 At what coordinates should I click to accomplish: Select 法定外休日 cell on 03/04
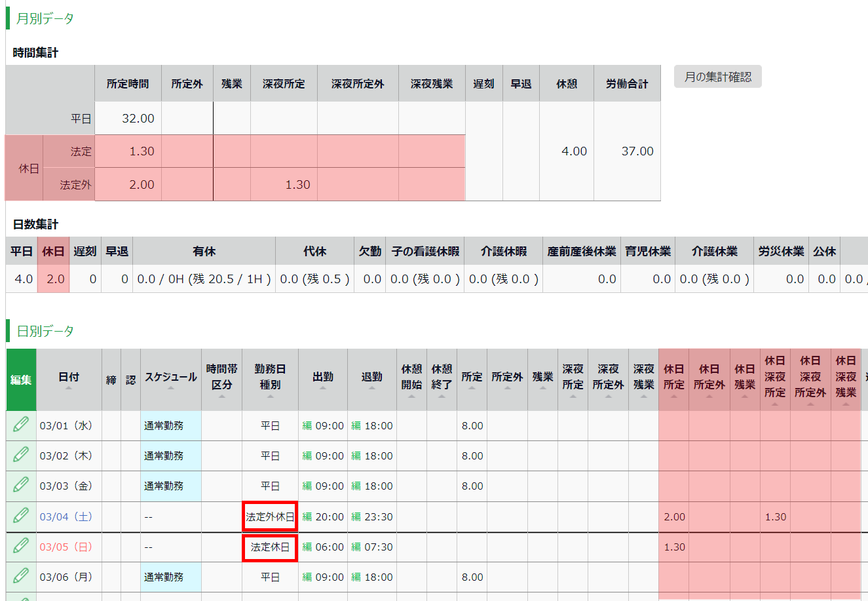270,517
